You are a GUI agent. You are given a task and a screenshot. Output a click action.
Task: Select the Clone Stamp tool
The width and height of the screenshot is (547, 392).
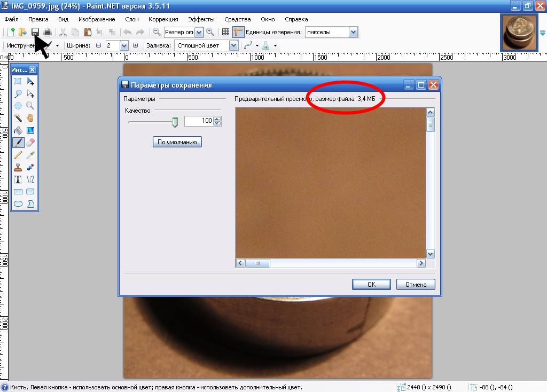[x=18, y=167]
